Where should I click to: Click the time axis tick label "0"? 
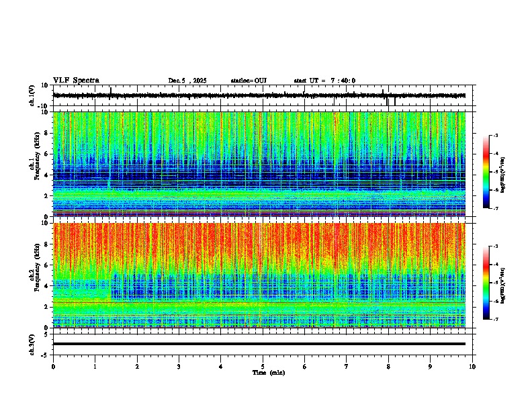(53, 367)
